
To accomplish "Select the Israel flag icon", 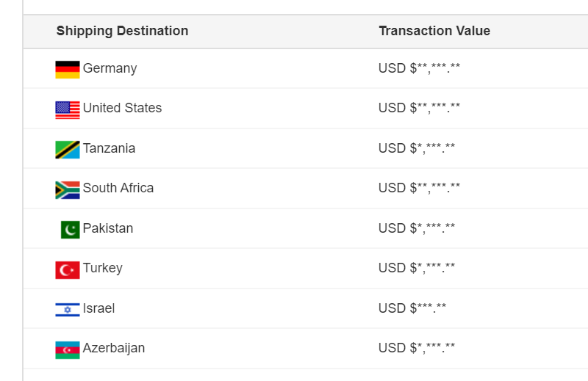I will (x=68, y=310).
